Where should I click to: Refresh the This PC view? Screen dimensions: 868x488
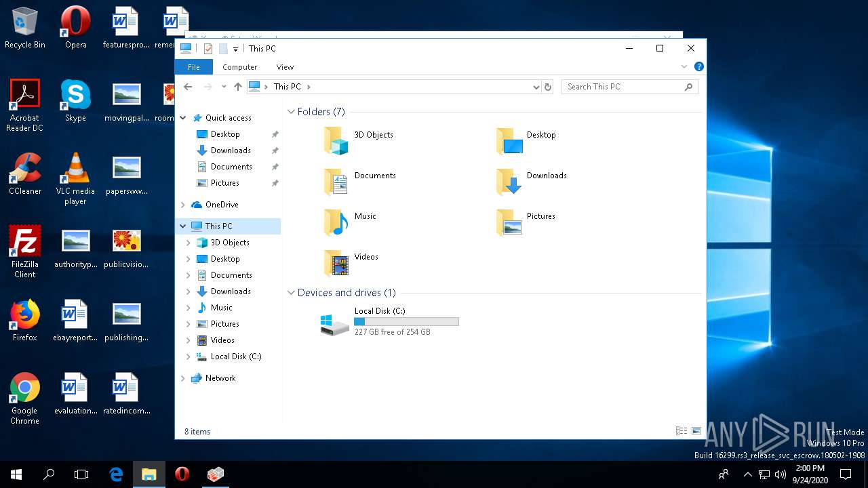pos(548,87)
